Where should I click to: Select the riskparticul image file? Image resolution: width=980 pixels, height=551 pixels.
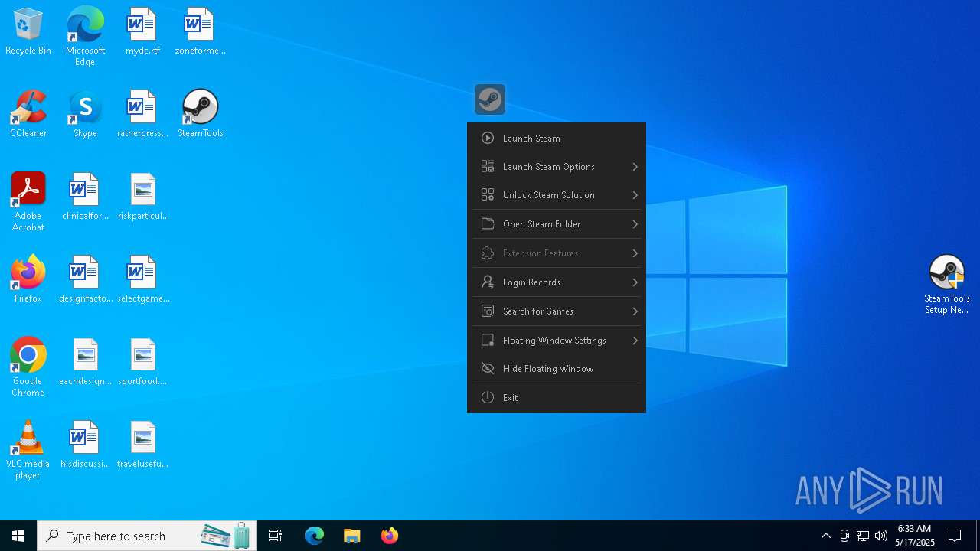pyautogui.click(x=143, y=196)
